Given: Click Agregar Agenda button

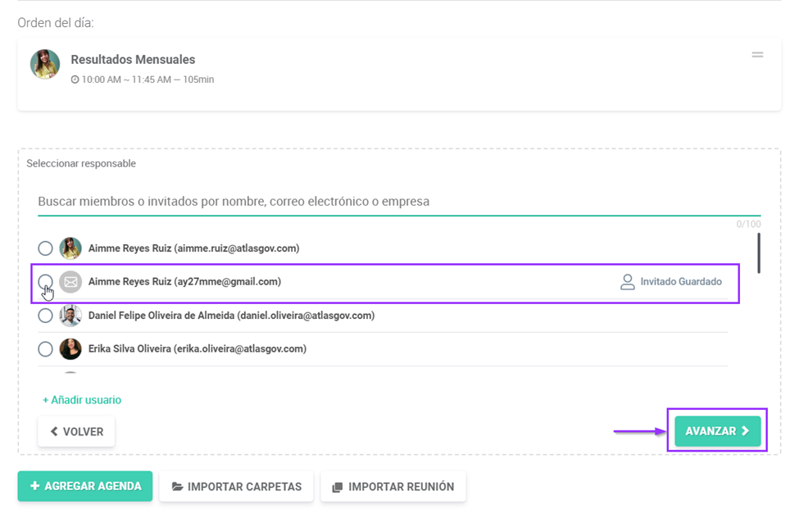Looking at the screenshot, I should [x=85, y=486].
